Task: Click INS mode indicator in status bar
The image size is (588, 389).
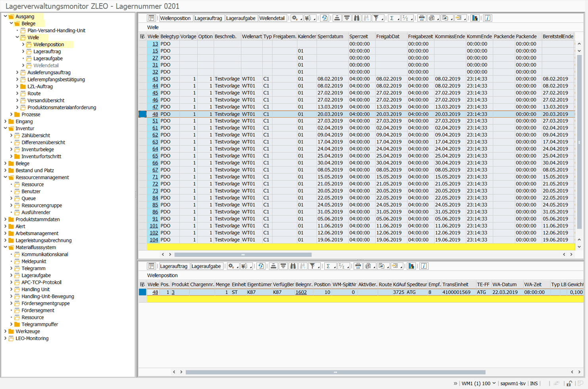Action: point(534,383)
